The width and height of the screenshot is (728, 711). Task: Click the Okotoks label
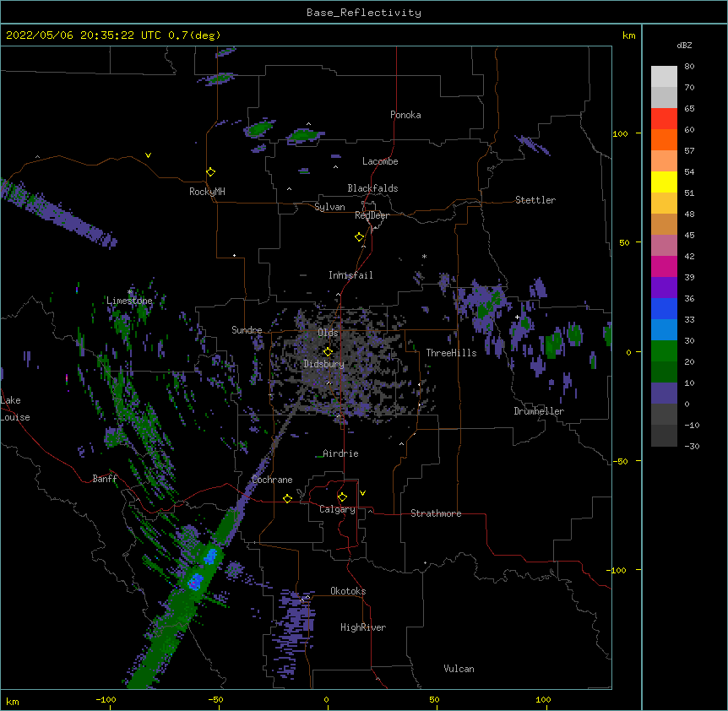coord(348,591)
